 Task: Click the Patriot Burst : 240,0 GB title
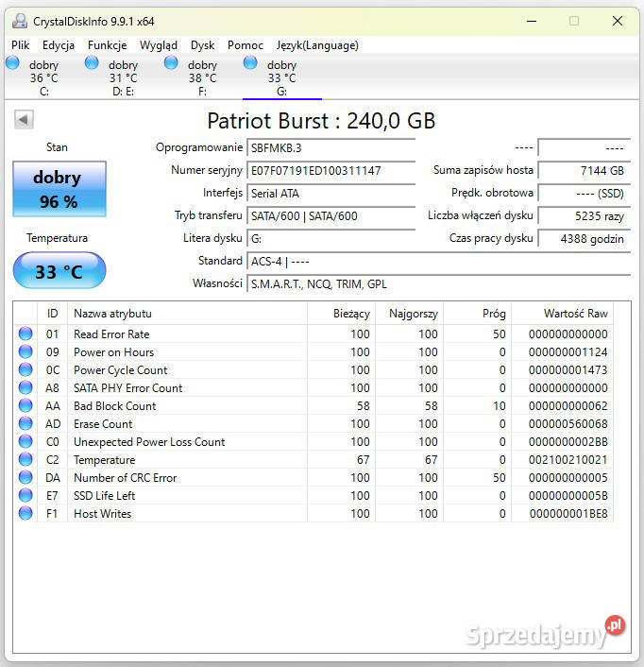[x=321, y=120]
